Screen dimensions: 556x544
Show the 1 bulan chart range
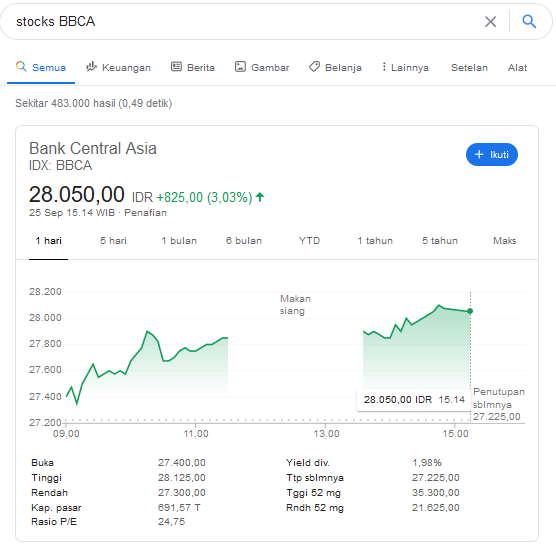pos(179,240)
